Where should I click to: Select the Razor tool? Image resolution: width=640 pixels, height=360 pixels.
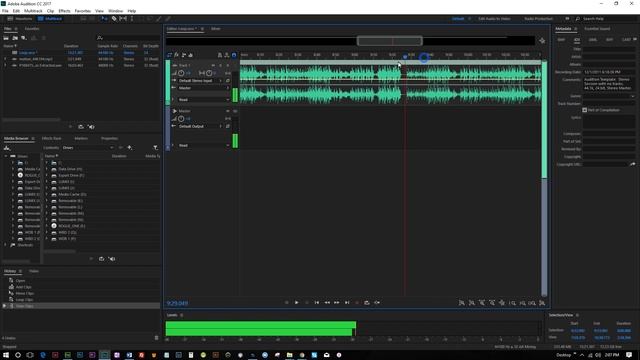click(114, 19)
